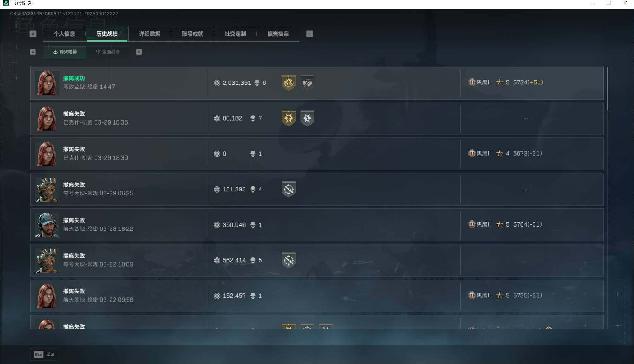Open the 信誉档案 tab

(278, 34)
